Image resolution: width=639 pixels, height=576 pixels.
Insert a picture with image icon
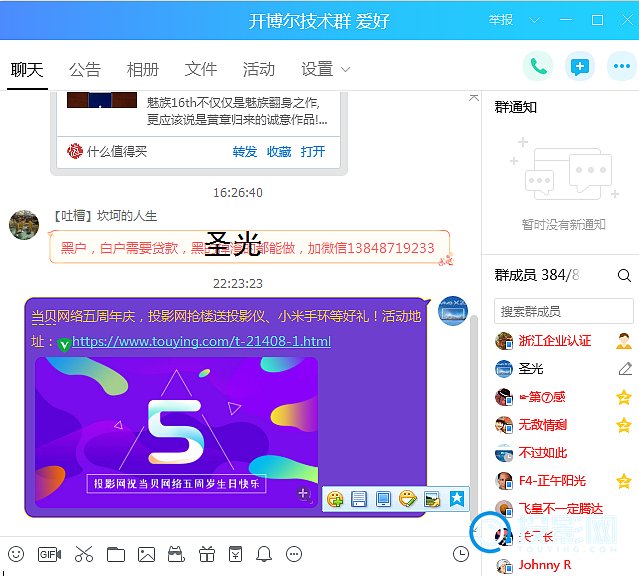[x=146, y=554]
